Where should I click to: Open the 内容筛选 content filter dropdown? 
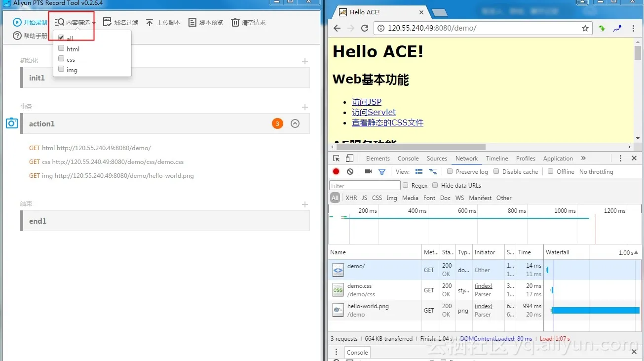pyautogui.click(x=75, y=22)
